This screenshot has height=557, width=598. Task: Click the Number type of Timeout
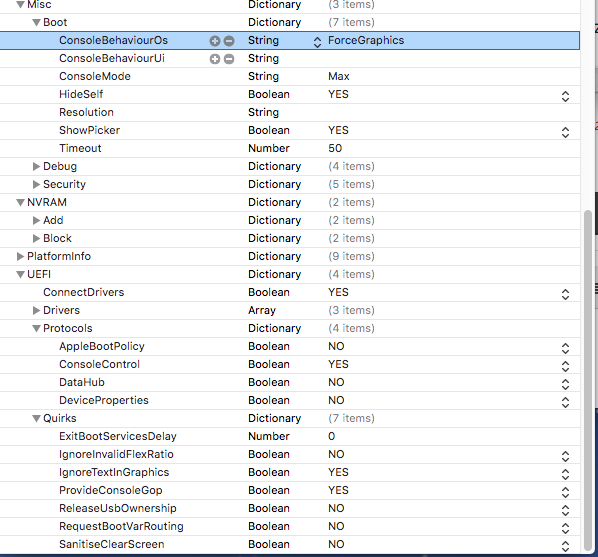(x=269, y=148)
